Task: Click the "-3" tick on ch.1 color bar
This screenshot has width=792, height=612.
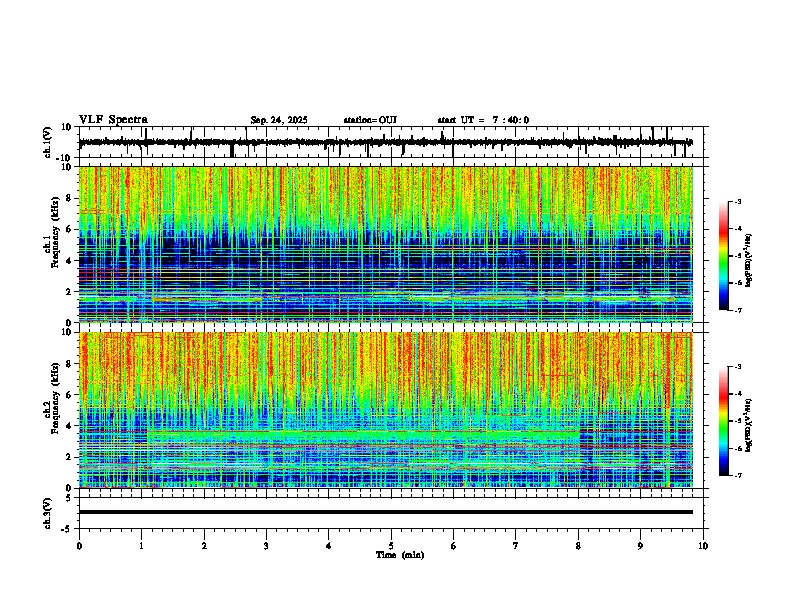Action: pos(737,201)
